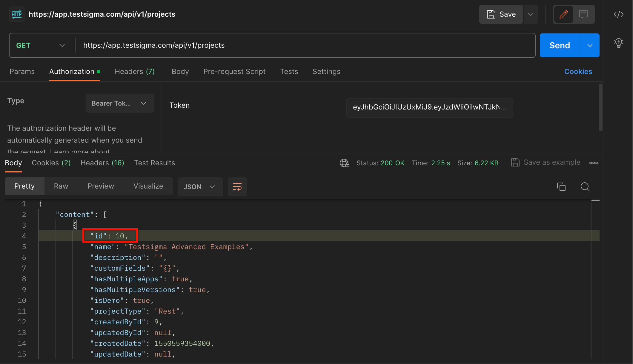Open the Test Results tab
The width and height of the screenshot is (633, 364).
pos(154,163)
